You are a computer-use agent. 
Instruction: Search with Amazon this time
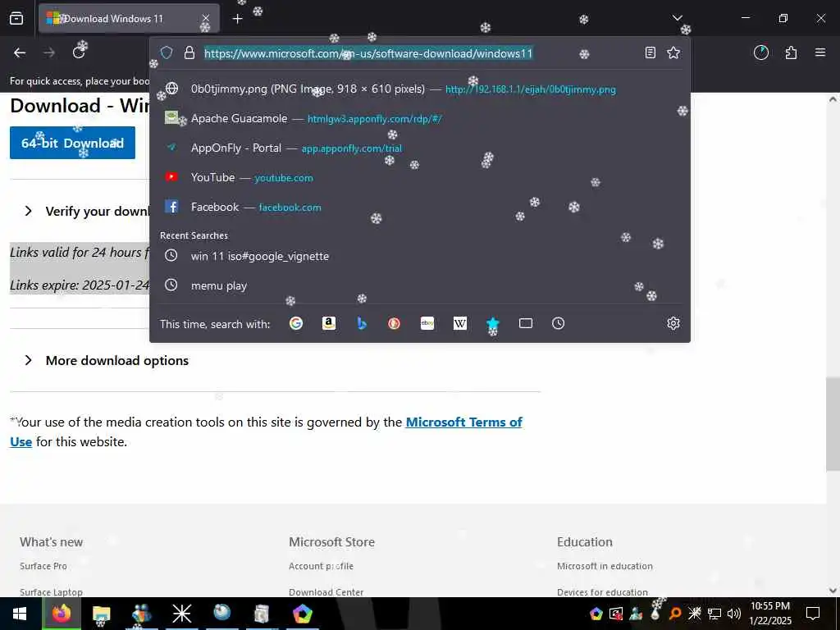(x=329, y=323)
